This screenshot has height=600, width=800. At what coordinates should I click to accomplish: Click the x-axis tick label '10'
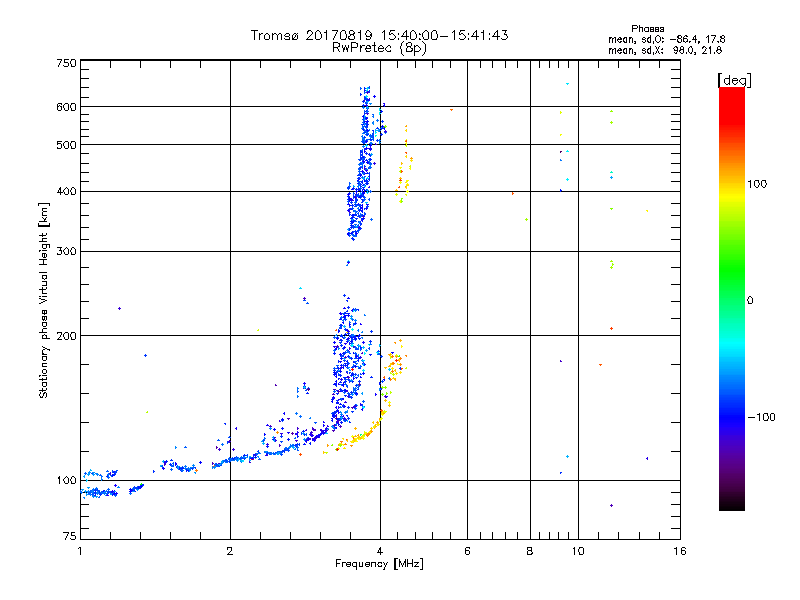[578, 551]
